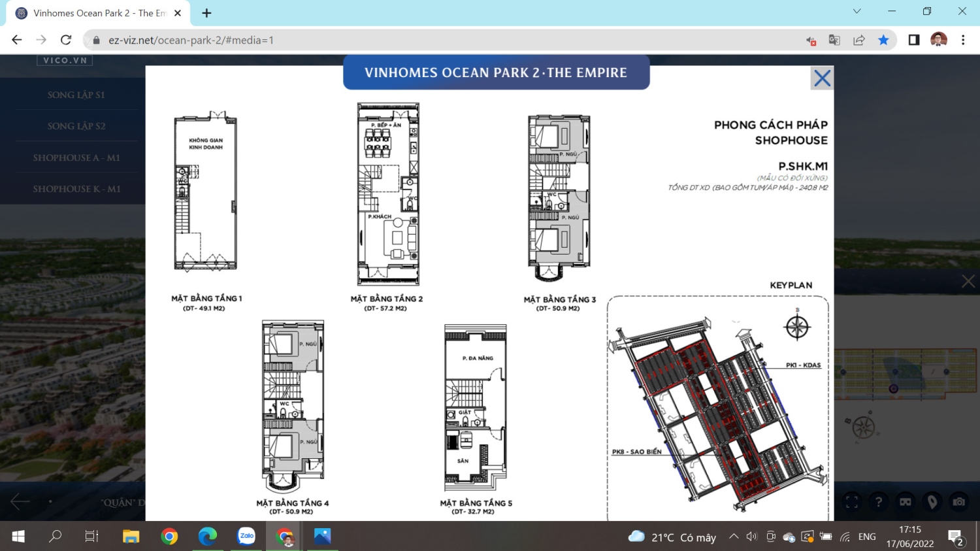Open Microsoft Edge from taskbar
The image size is (980, 551).
208,537
